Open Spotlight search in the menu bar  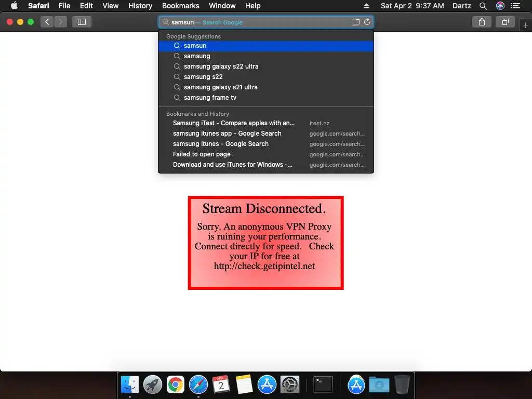coord(483,6)
